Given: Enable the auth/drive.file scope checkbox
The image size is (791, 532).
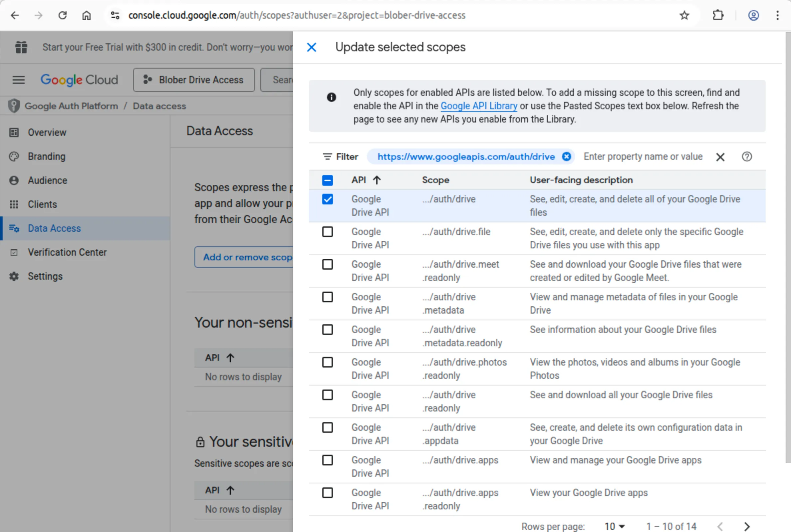Looking at the screenshot, I should coord(327,232).
